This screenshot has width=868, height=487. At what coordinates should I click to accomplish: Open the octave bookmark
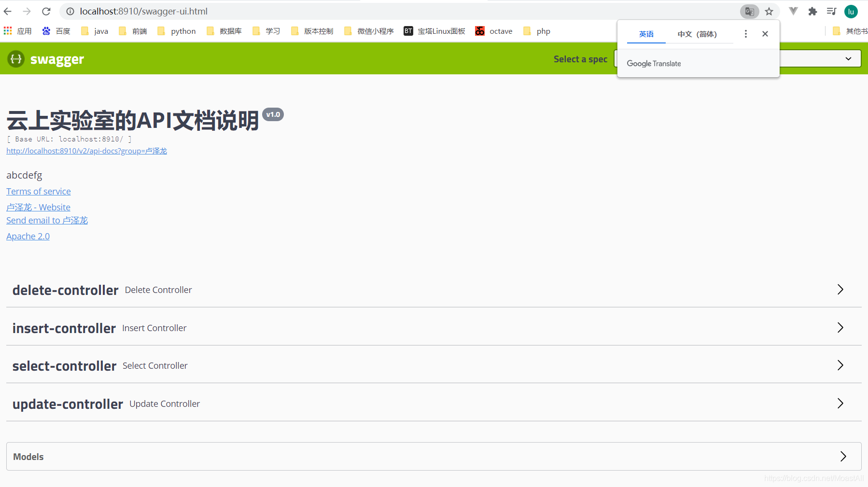click(494, 31)
